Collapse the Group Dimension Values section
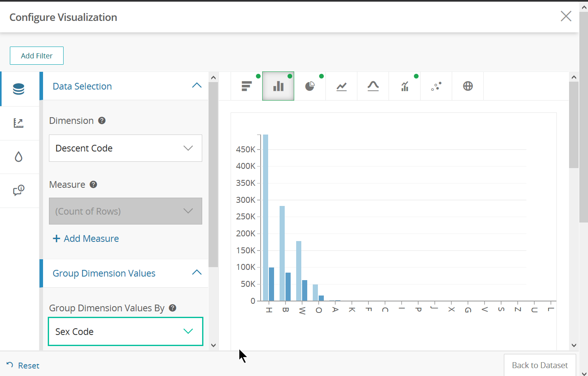Image resolution: width=588 pixels, height=376 pixels. pyautogui.click(x=197, y=273)
